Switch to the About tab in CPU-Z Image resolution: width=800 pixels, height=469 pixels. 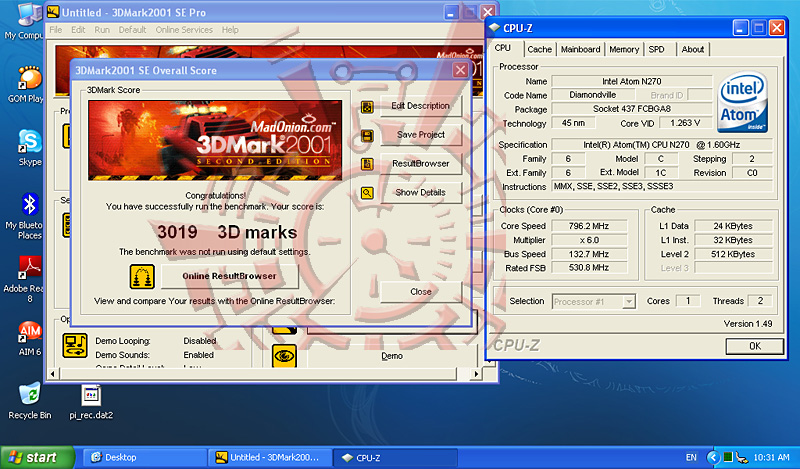693,50
